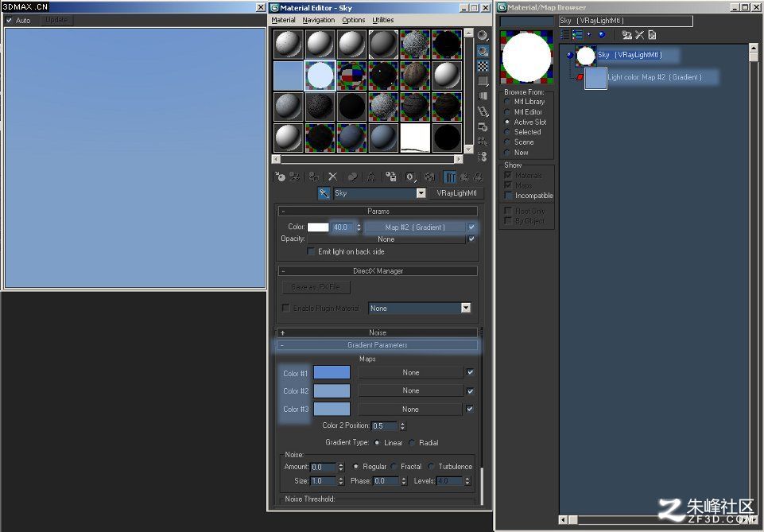The height and width of the screenshot is (532, 764).
Task: Click the Select by Material icon
Action: pyautogui.click(x=483, y=142)
